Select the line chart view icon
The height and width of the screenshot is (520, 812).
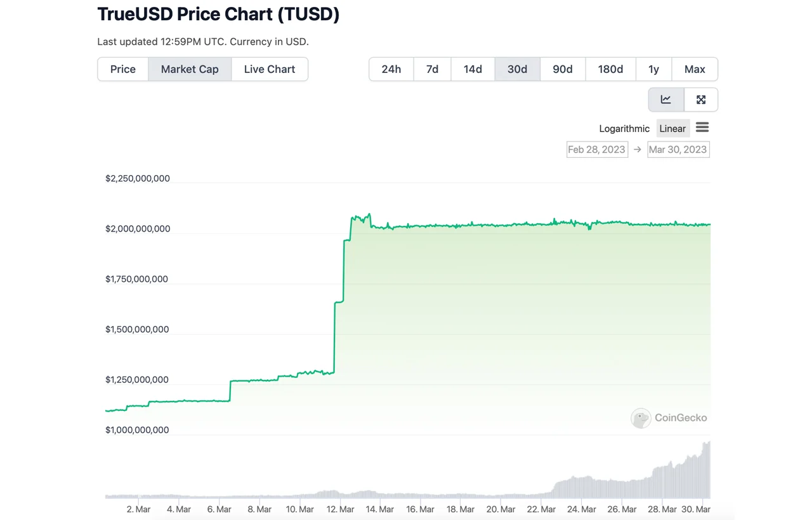tap(665, 100)
